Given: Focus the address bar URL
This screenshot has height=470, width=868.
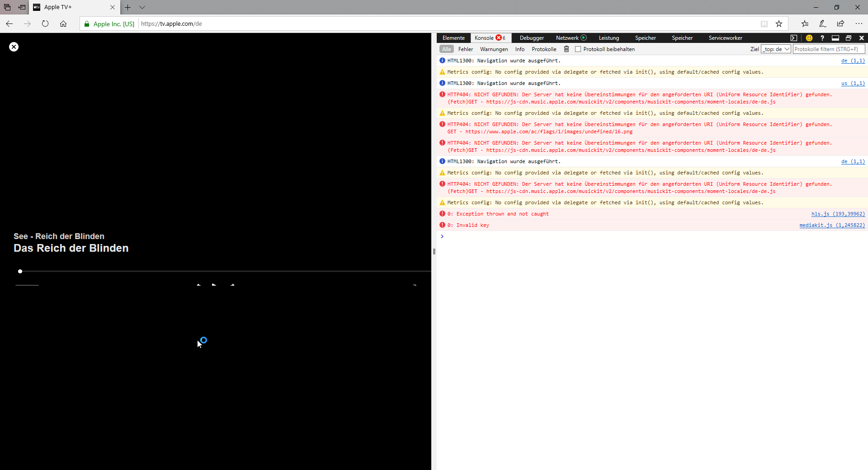Looking at the screenshot, I should tap(448, 24).
